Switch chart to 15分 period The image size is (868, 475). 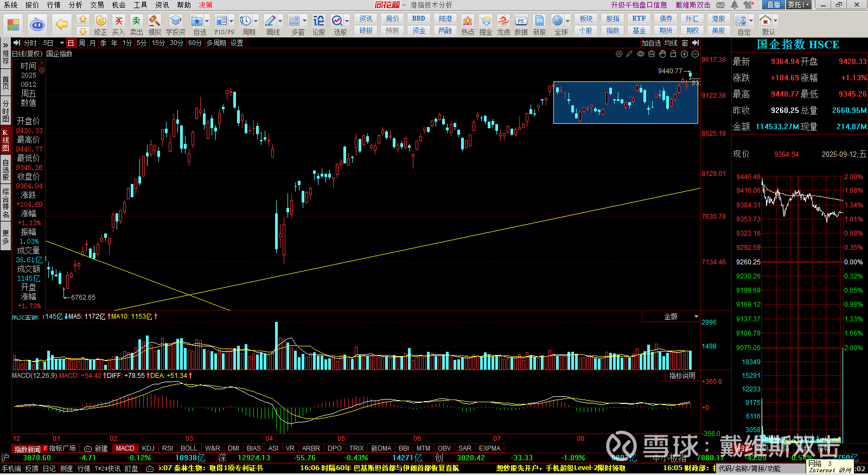(x=158, y=43)
